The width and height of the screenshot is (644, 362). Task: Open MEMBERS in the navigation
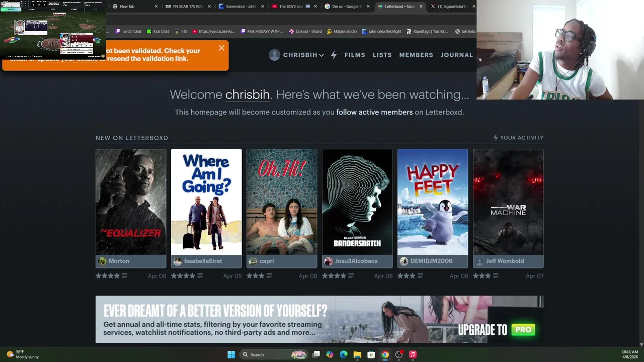click(416, 55)
